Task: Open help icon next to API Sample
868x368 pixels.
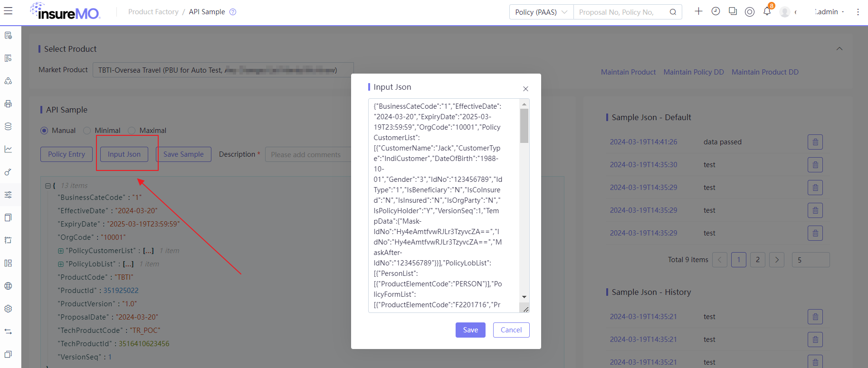Action: (233, 12)
